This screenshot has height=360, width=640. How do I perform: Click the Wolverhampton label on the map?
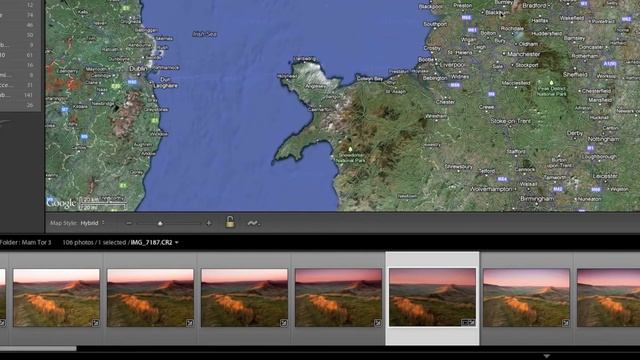pos(491,189)
